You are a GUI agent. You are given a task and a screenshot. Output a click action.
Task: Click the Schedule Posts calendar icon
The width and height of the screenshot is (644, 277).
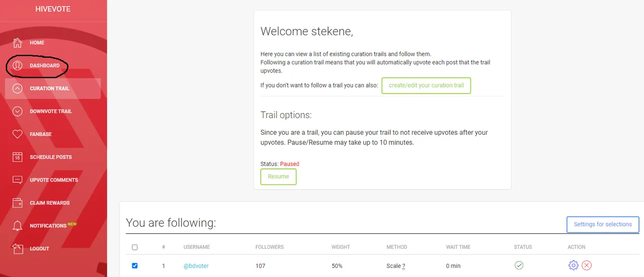18,157
